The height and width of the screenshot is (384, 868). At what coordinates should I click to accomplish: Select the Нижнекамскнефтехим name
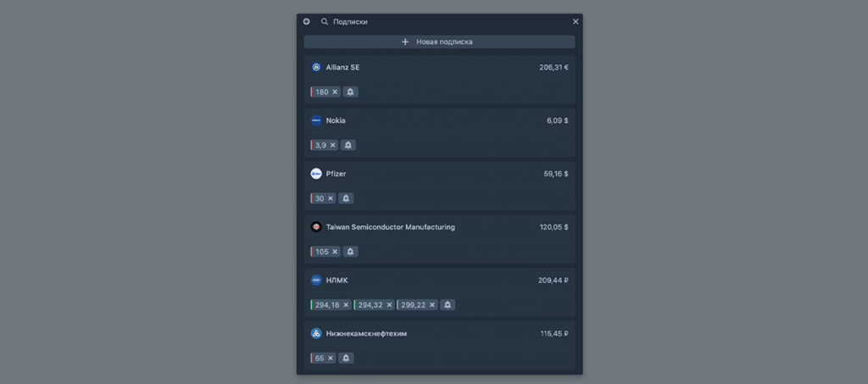point(366,334)
